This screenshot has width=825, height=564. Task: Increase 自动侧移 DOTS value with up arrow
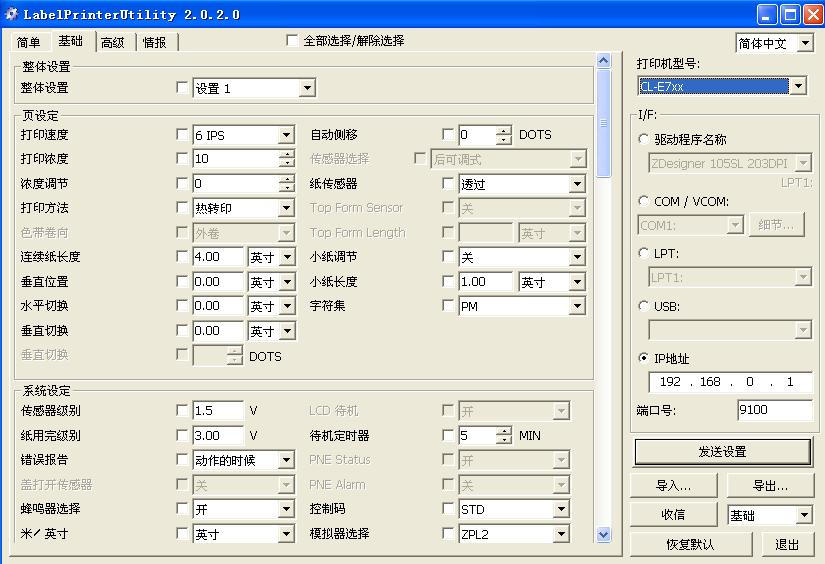pos(503,130)
